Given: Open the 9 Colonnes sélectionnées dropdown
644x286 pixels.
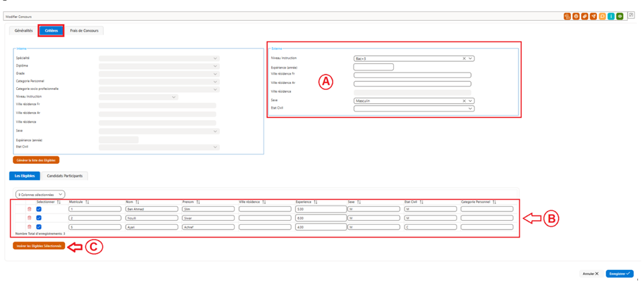Looking at the screenshot, I should click(x=40, y=194).
